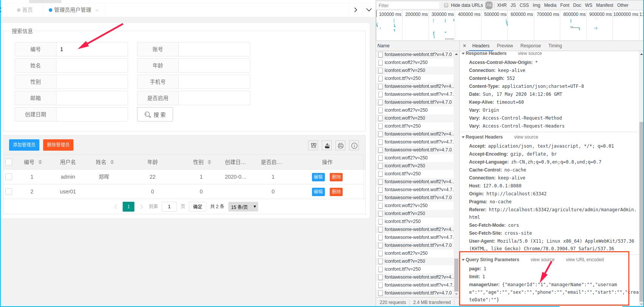This screenshot has width=644, height=307.
Task: Focus the 账号 search input
Action: pyautogui.click(x=214, y=49)
